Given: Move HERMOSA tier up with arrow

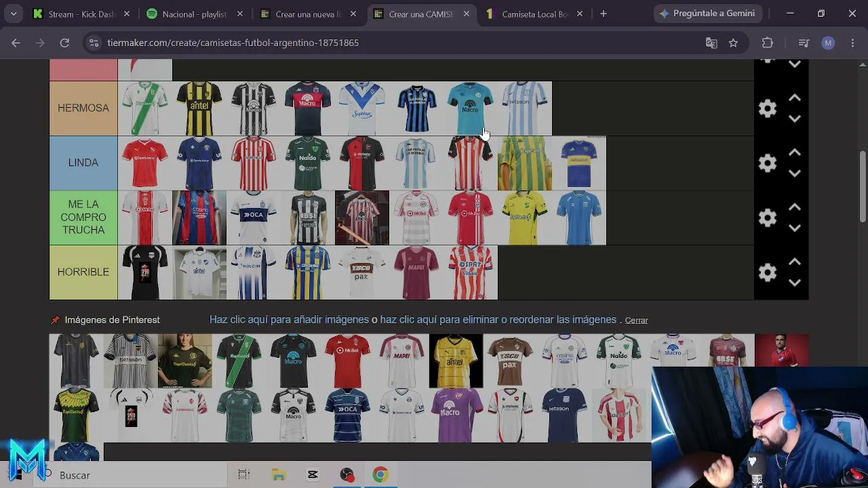Looking at the screenshot, I should 795,98.
